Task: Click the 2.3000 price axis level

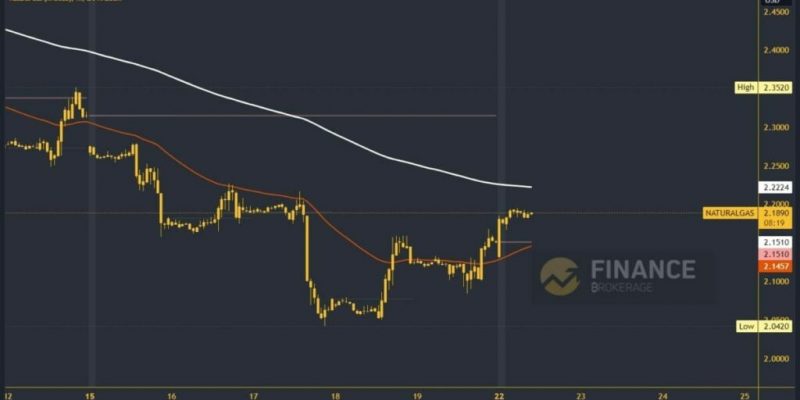Action: pyautogui.click(x=776, y=128)
